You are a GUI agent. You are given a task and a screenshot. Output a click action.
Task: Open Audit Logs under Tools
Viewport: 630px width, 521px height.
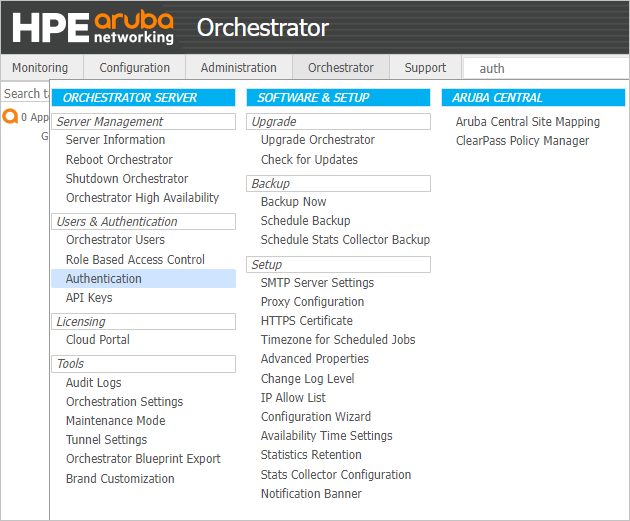(x=93, y=382)
